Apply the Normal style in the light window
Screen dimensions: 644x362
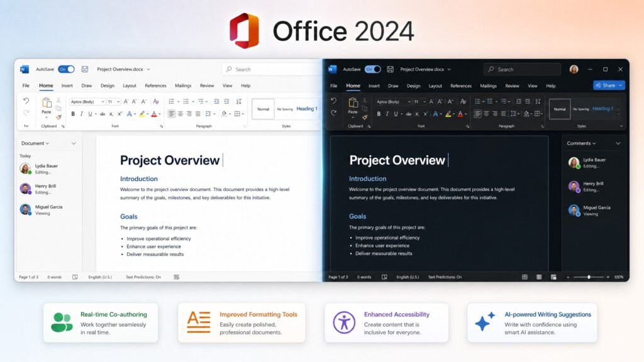[x=264, y=109]
